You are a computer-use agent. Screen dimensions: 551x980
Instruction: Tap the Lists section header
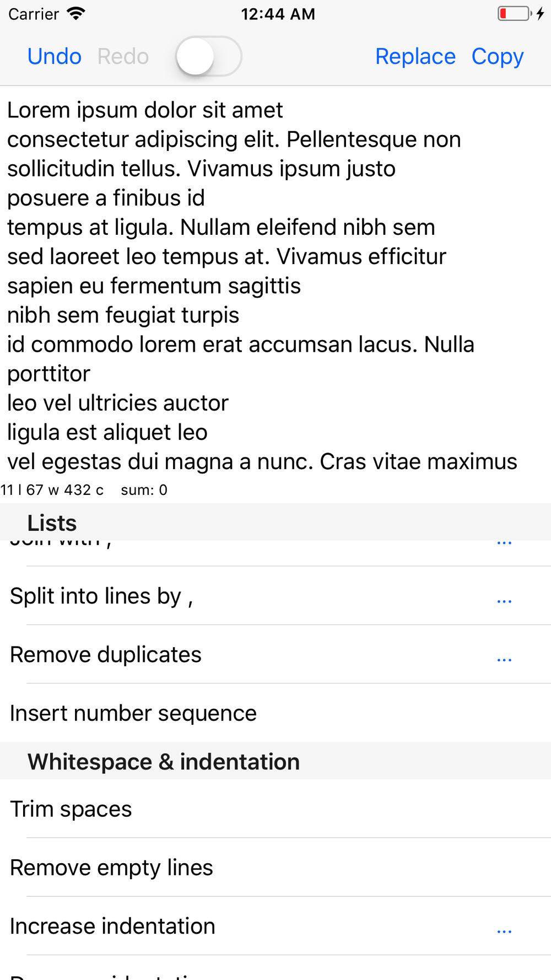(x=275, y=522)
